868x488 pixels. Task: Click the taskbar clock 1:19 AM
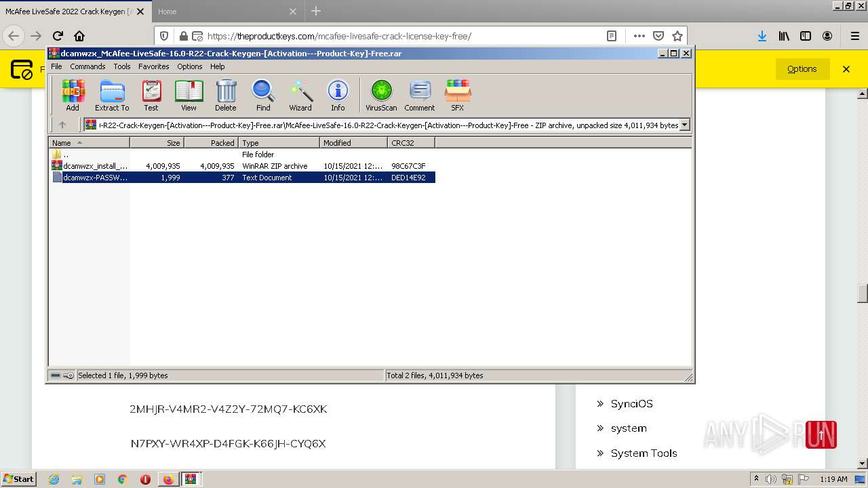click(833, 479)
